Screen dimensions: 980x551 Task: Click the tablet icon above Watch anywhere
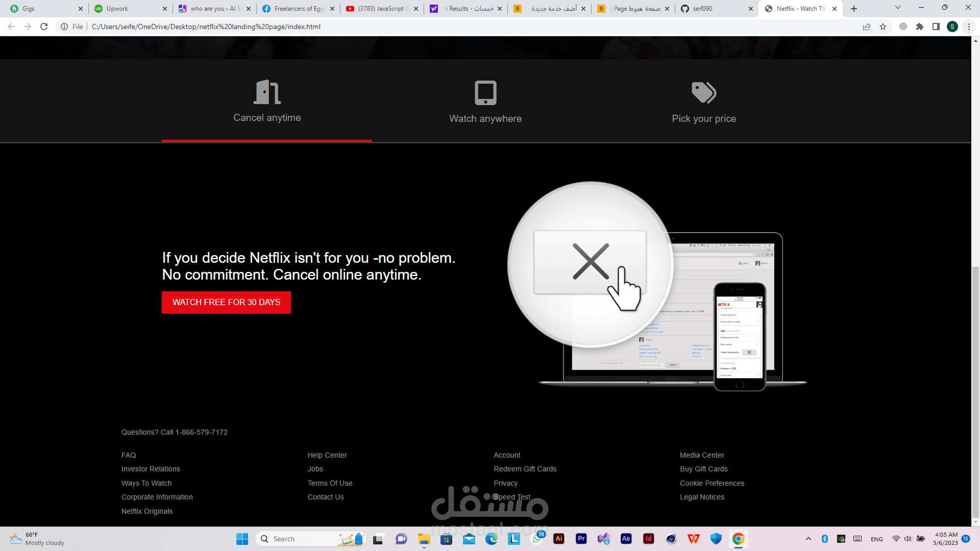coord(485,93)
